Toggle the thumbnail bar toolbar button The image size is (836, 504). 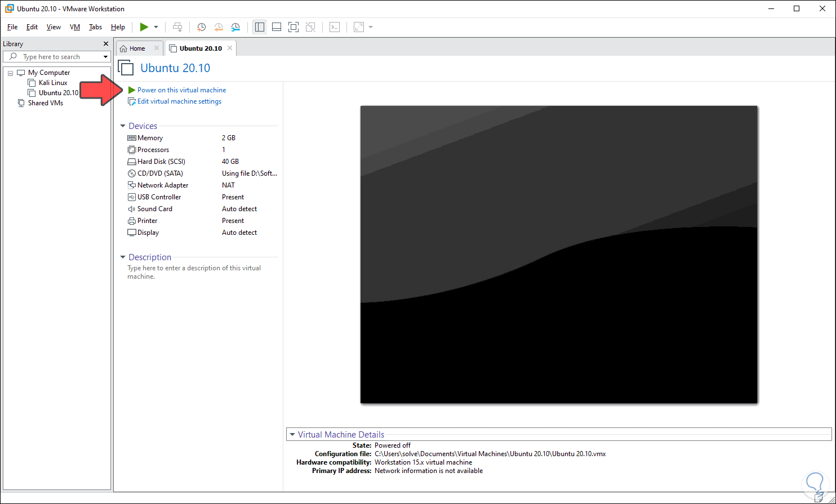click(x=276, y=27)
